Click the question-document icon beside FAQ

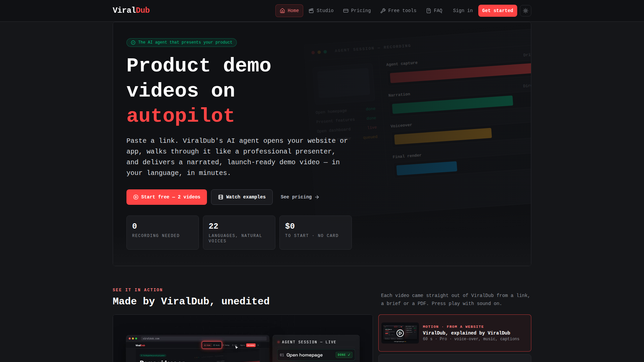[429, 11]
